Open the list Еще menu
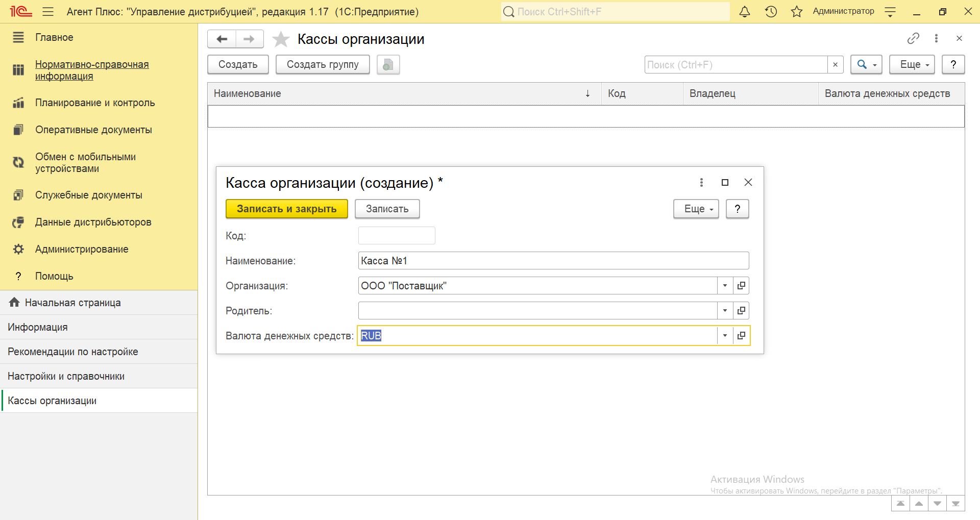 point(912,65)
